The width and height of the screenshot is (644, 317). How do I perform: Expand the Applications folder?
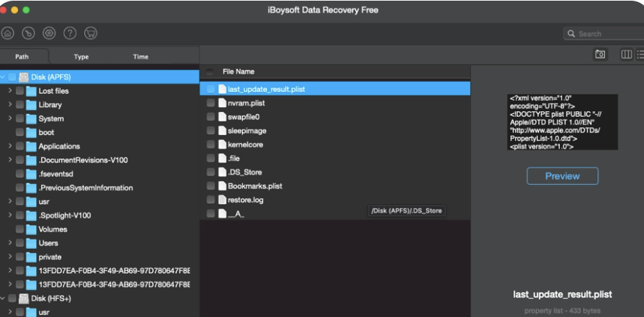click(10, 146)
